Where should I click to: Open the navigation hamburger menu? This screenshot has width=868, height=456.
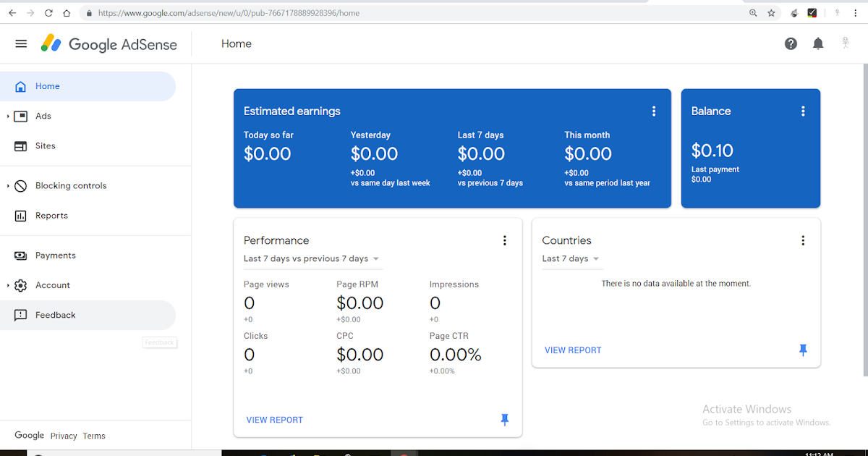tap(21, 43)
